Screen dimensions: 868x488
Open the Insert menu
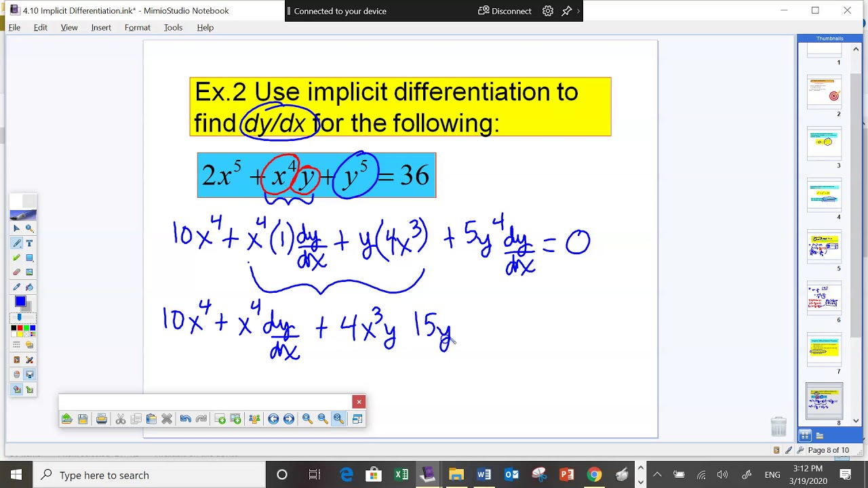(101, 28)
